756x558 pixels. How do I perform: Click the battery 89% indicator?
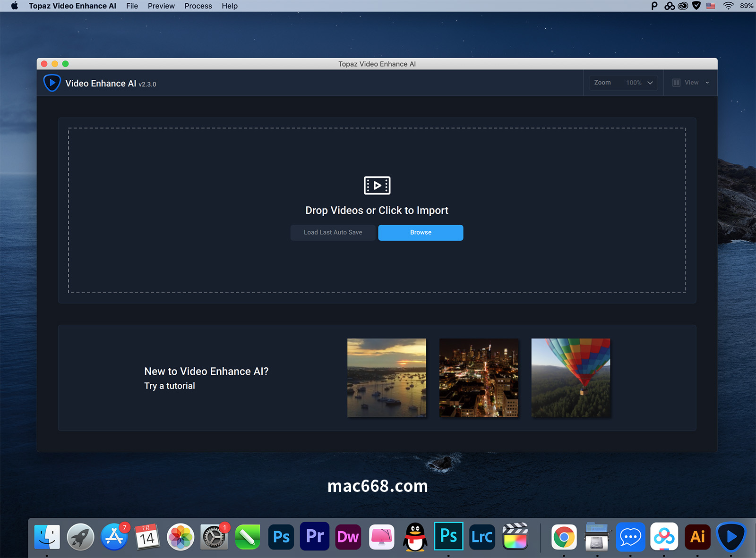tap(747, 6)
